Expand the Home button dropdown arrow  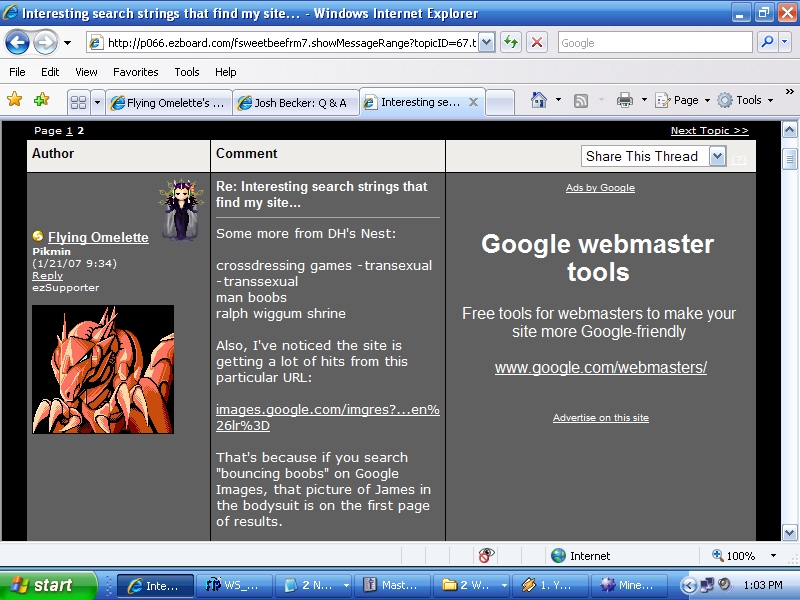click(558, 100)
